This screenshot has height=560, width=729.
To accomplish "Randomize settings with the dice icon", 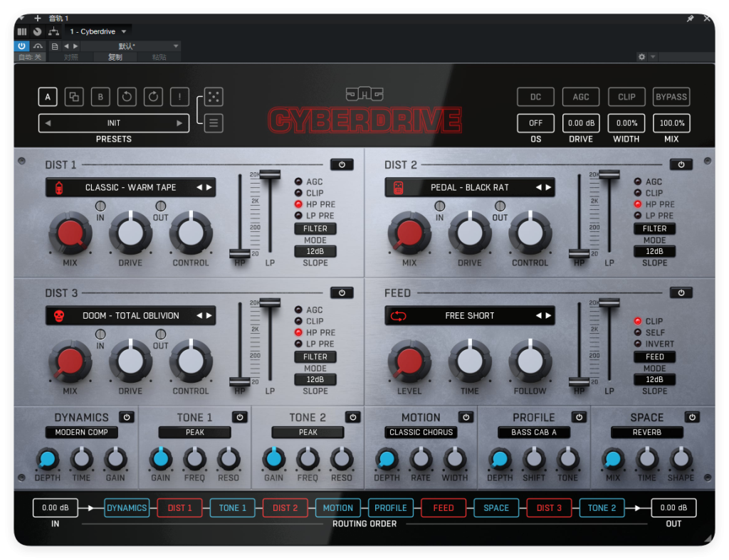I will coord(214,97).
